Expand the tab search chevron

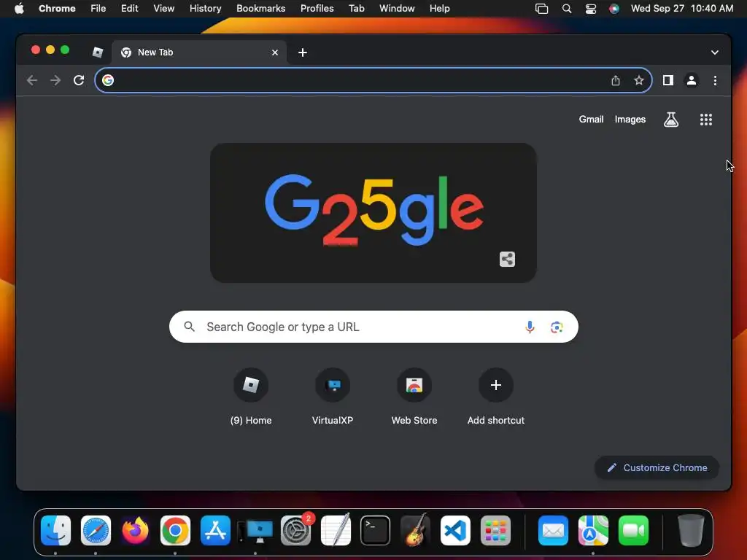coord(715,52)
